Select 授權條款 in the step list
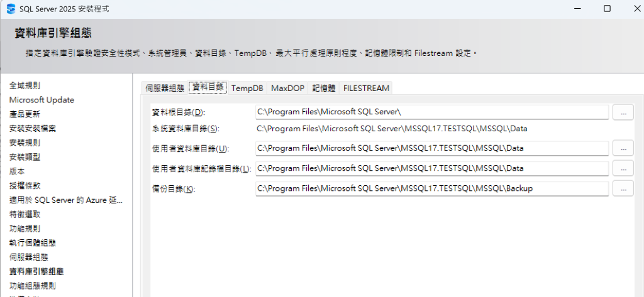The height and width of the screenshot is (297, 644). coord(25,186)
